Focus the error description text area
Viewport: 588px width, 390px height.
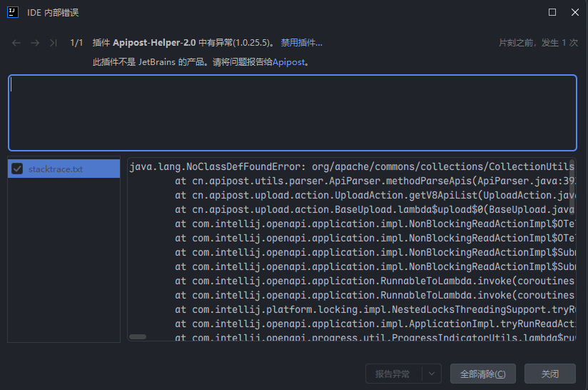(293, 113)
